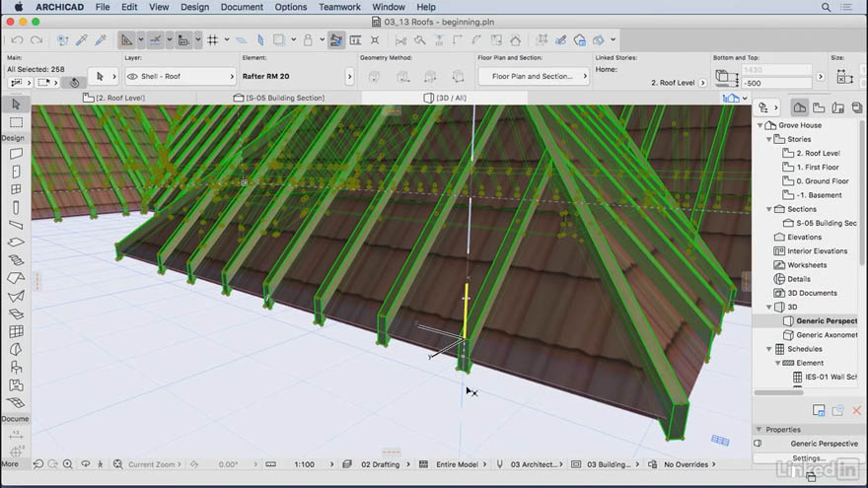Viewport: 868px width, 488px height.
Task: Collapse the Stories folder in the navigator
Action: 769,139
